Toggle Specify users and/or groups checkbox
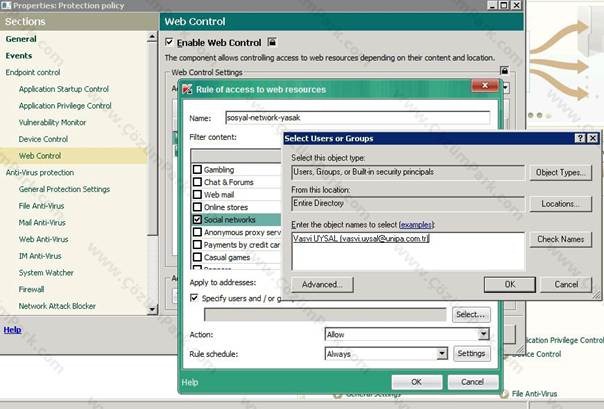Screen dimensions: 604x409 tap(194, 298)
